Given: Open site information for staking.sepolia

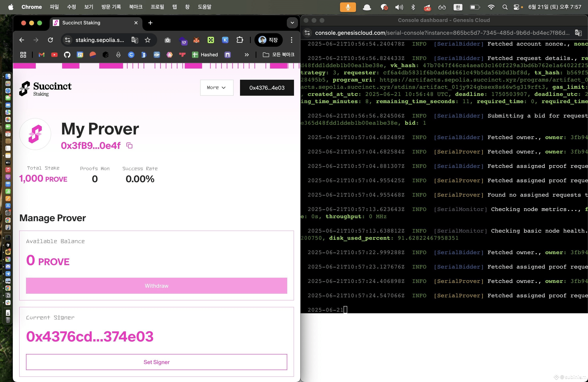Looking at the screenshot, I should tap(67, 40).
